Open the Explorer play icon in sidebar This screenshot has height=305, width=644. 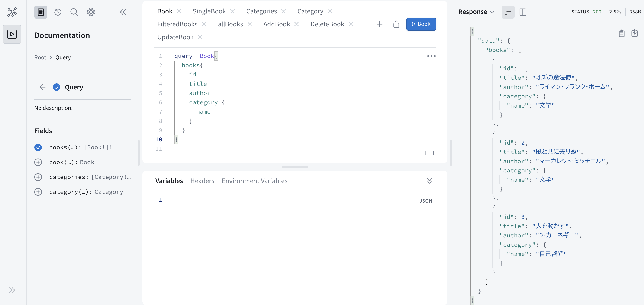[x=12, y=34]
